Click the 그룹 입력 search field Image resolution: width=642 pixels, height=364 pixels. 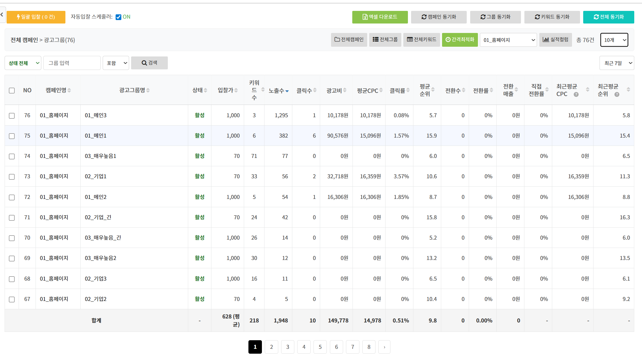coord(72,63)
